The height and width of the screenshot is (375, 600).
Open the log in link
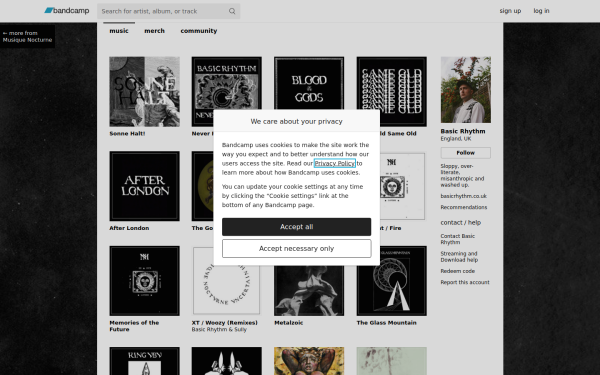[x=541, y=11]
